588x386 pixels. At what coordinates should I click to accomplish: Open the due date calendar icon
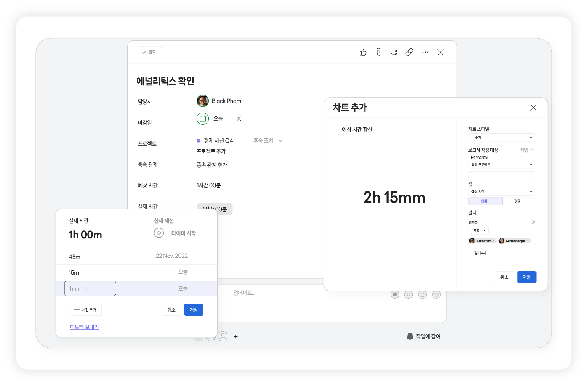203,119
